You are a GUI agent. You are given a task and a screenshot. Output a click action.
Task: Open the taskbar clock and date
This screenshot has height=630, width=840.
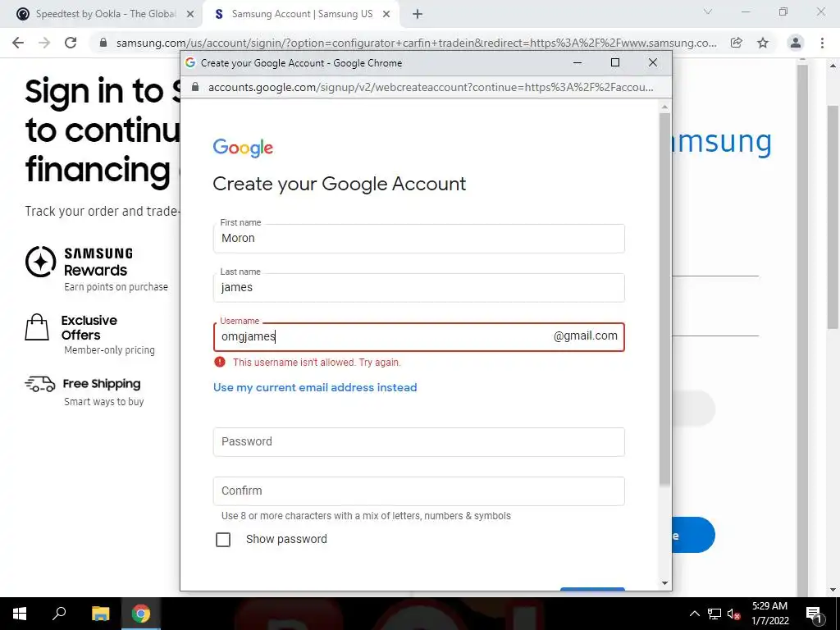(769, 614)
